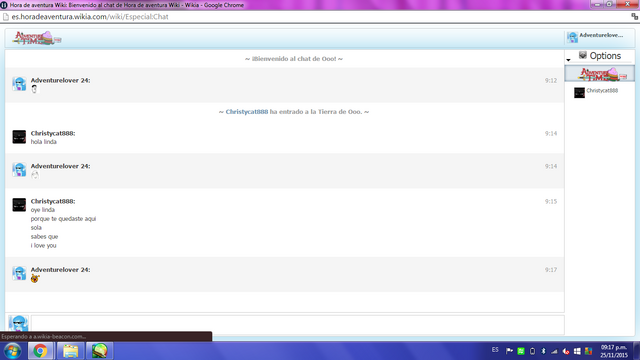Click the URL in the Chrome address bar
The width and height of the screenshot is (640, 360).
tap(90, 17)
